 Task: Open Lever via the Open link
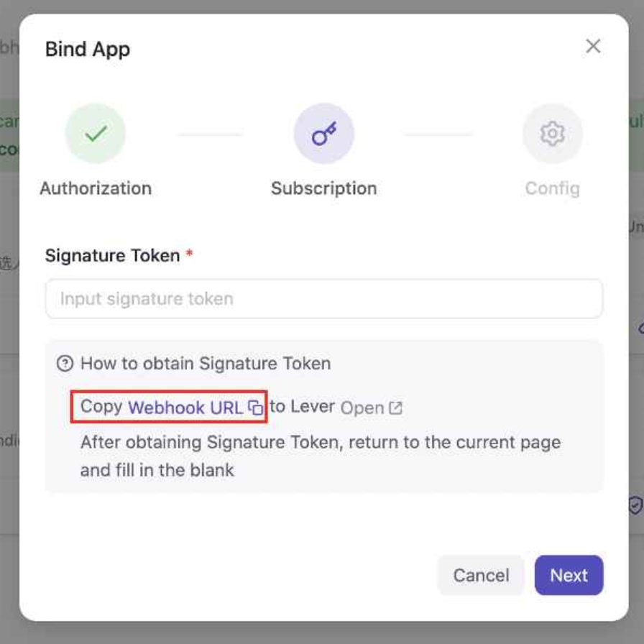coord(362,408)
